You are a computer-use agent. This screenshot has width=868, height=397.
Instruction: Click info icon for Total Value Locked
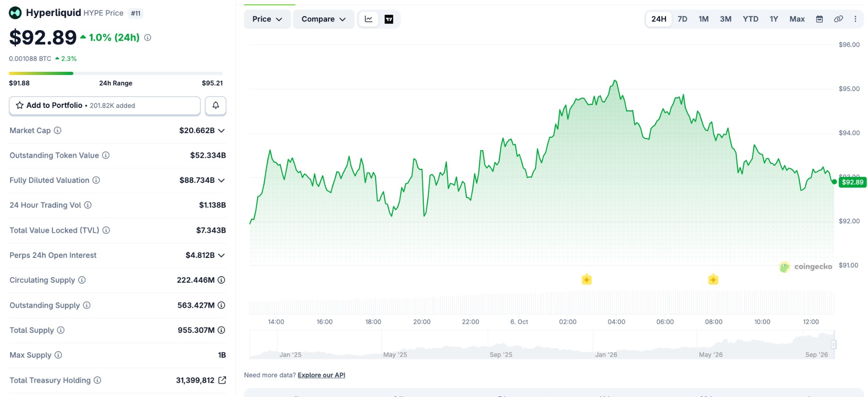point(106,230)
